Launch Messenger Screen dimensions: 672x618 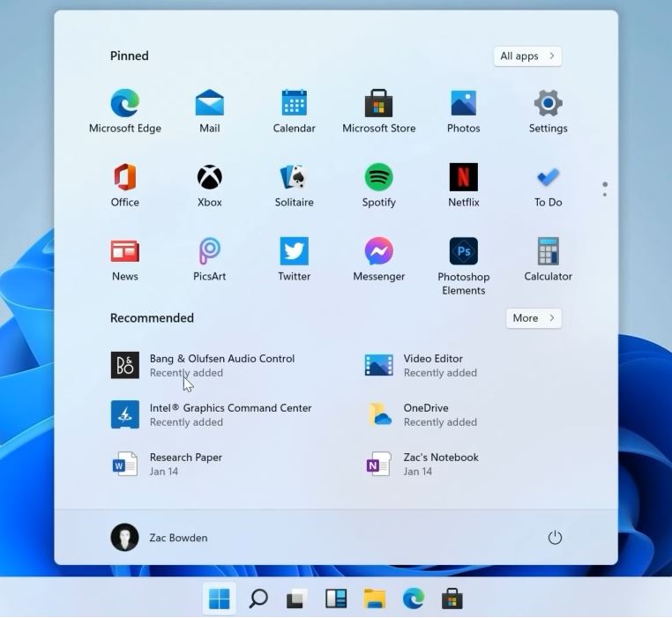tap(379, 259)
